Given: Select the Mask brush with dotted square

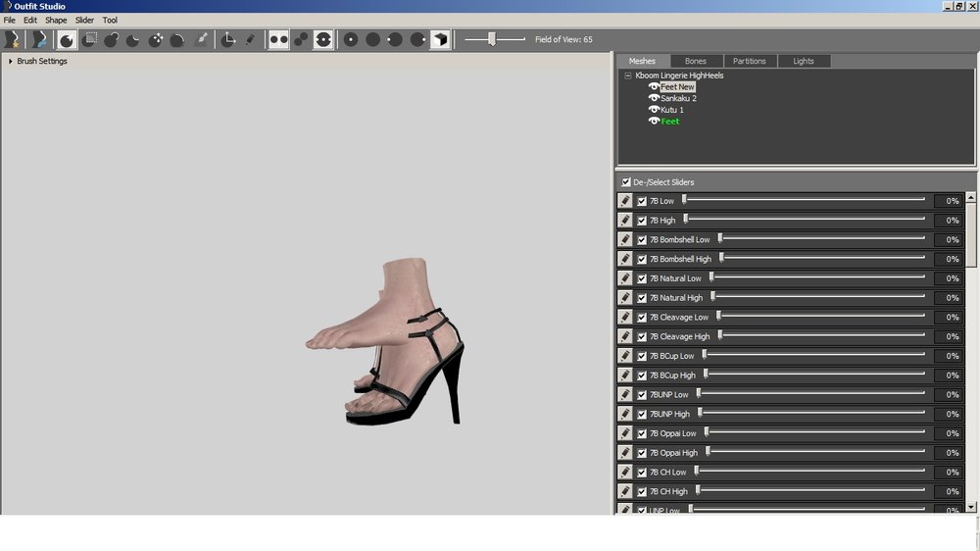Looking at the screenshot, I should 89,39.
